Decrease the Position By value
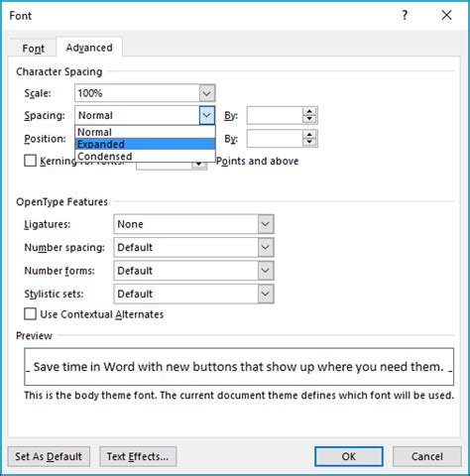The height and width of the screenshot is (476, 470). tap(309, 143)
